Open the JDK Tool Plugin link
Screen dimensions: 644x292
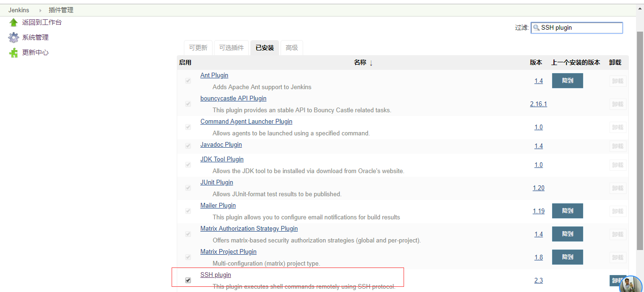(222, 159)
